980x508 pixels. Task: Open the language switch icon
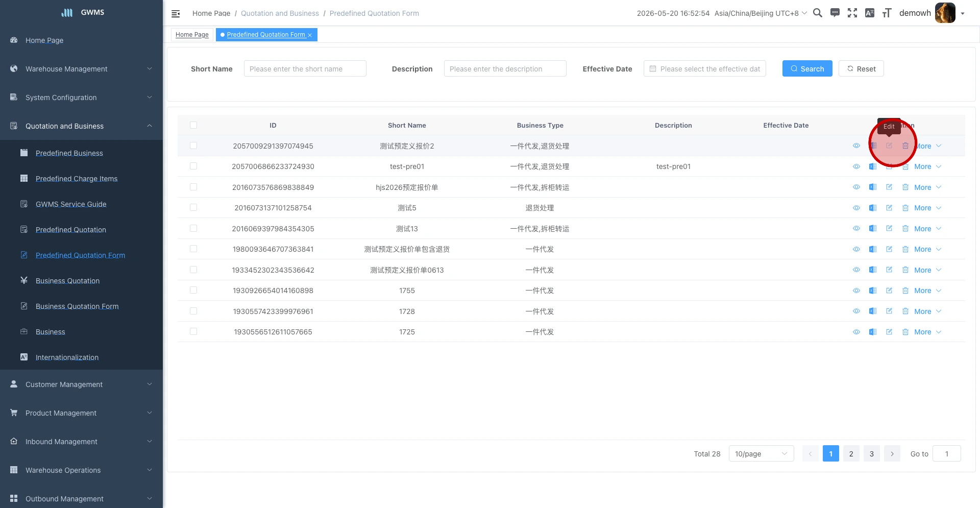pos(870,13)
